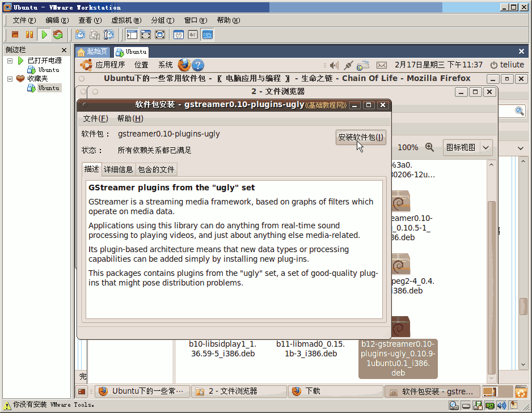Open the 虚拟机(M) menu in VMware
This screenshot has width=532, height=413.
pos(126,20)
